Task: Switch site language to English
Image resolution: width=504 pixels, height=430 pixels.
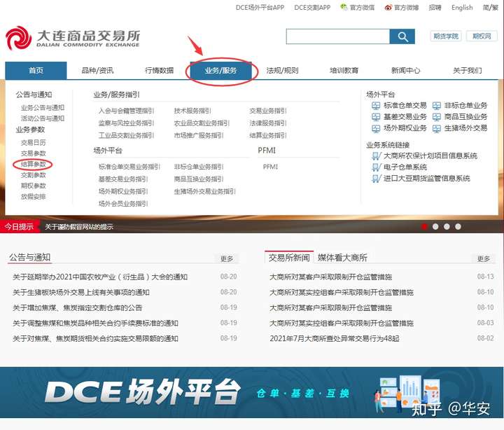Action: tap(462, 8)
